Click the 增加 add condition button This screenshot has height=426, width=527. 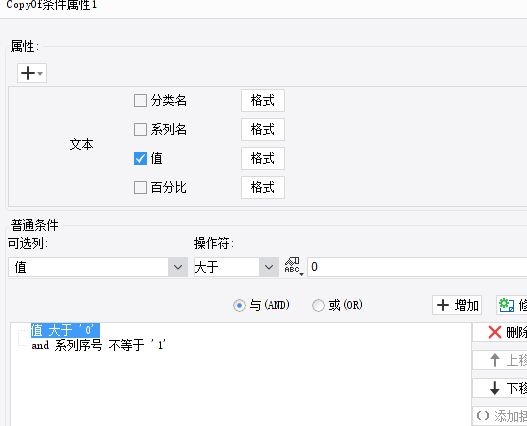pos(457,305)
